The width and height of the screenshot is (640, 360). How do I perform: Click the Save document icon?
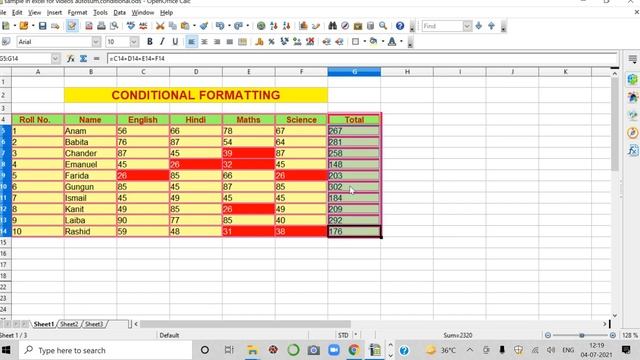42,26
